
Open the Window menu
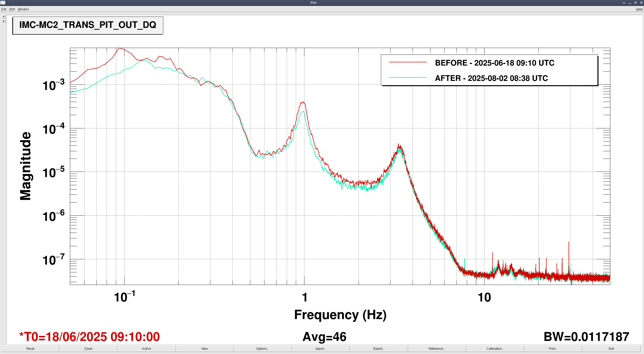pos(23,9)
